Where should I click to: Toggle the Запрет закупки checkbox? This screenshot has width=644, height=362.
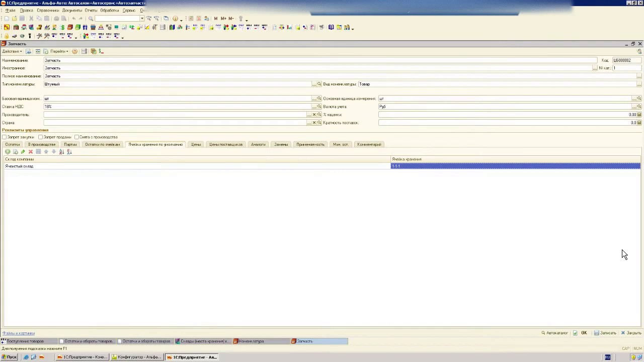[5, 137]
